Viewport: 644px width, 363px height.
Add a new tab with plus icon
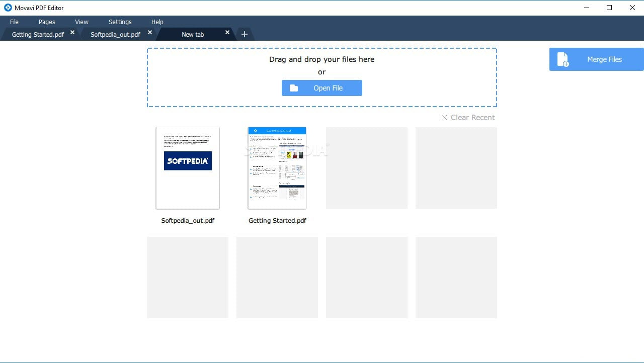245,34
